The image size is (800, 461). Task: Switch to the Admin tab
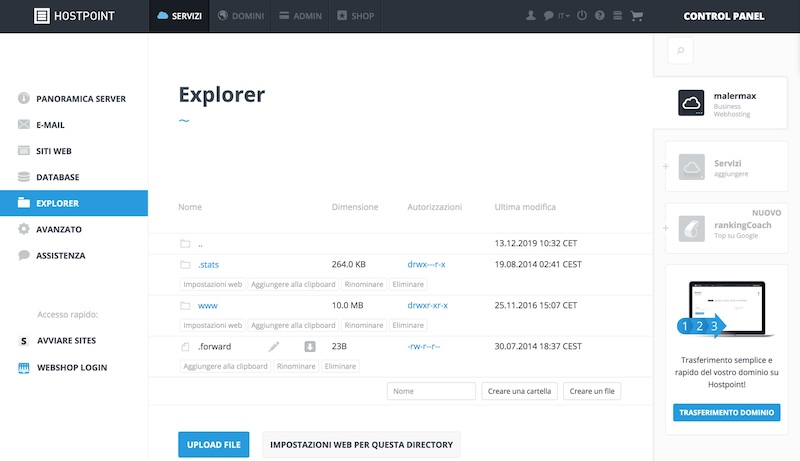pos(300,16)
